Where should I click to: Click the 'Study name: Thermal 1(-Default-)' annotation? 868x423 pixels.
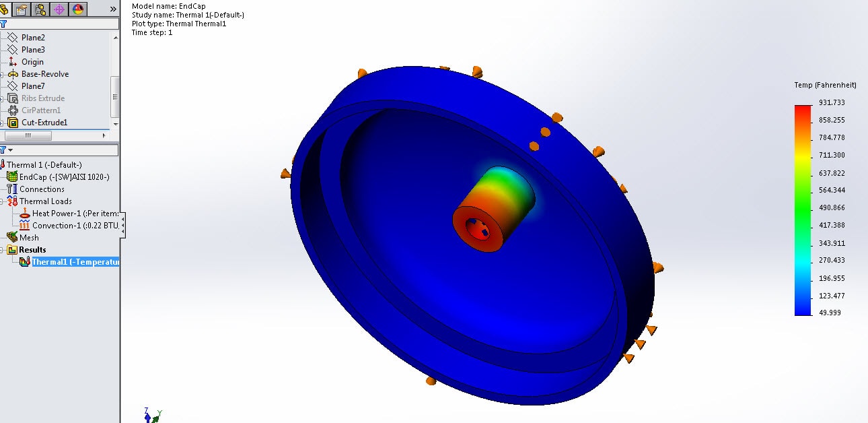(x=188, y=15)
